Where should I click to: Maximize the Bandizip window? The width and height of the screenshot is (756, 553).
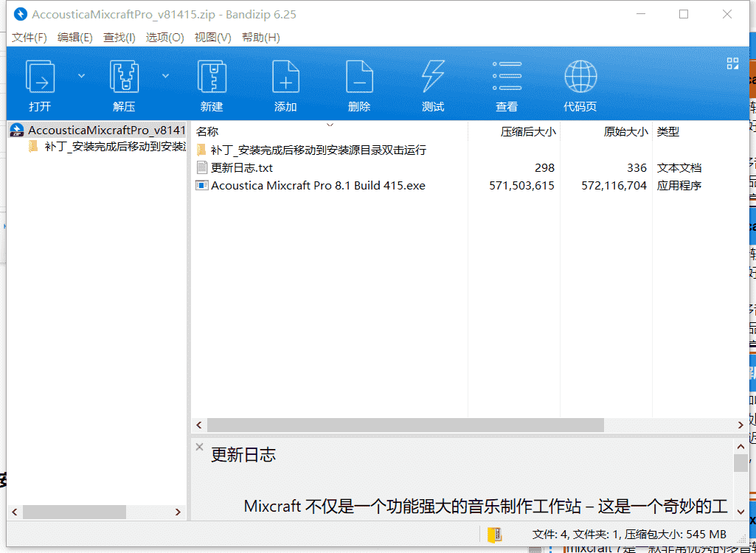click(684, 15)
